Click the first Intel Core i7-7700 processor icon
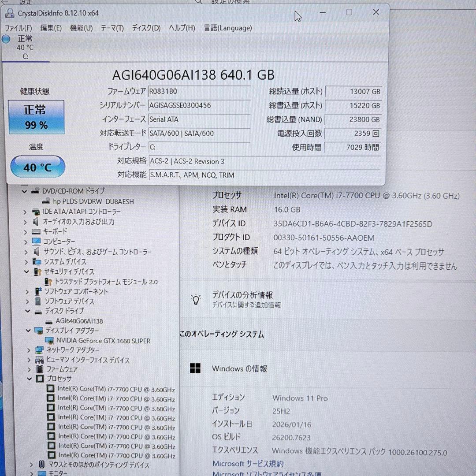 pyautogui.click(x=50, y=389)
